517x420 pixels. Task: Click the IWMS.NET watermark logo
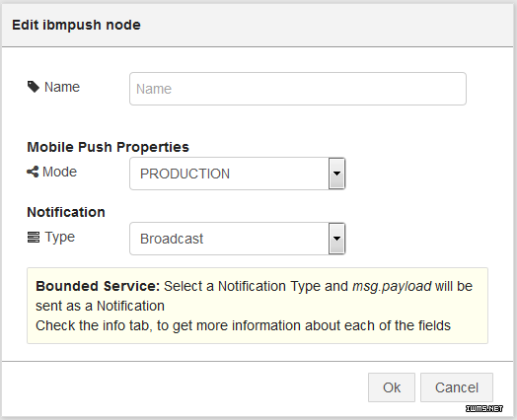(x=484, y=408)
